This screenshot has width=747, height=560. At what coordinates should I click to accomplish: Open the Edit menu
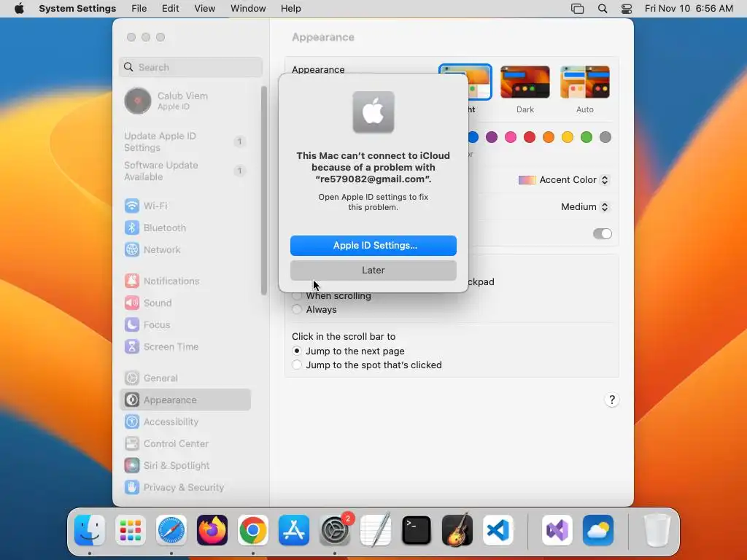tap(170, 9)
